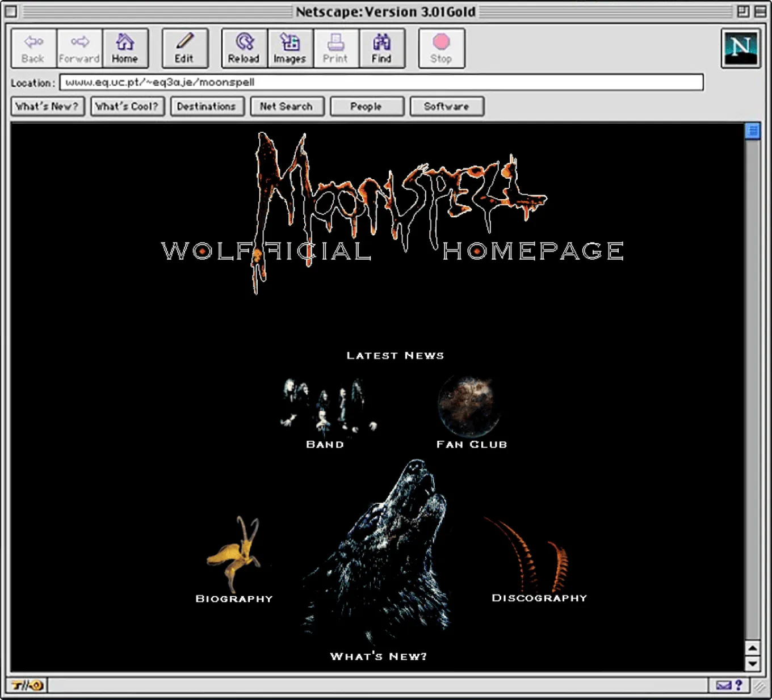Click the orange horns Discography image

(525, 553)
